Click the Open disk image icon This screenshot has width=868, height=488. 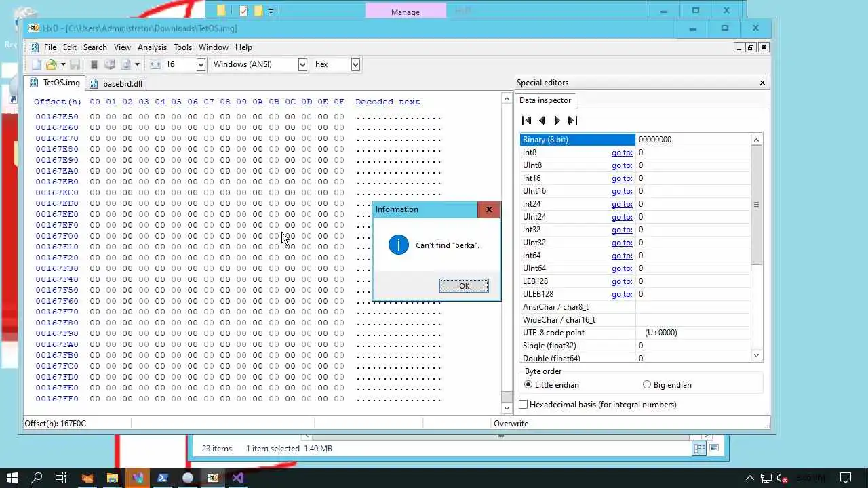pos(125,64)
